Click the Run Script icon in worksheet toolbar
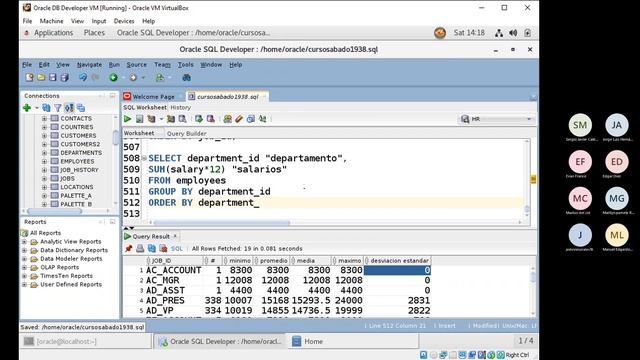The width and height of the screenshot is (640, 360). pyautogui.click(x=139, y=119)
